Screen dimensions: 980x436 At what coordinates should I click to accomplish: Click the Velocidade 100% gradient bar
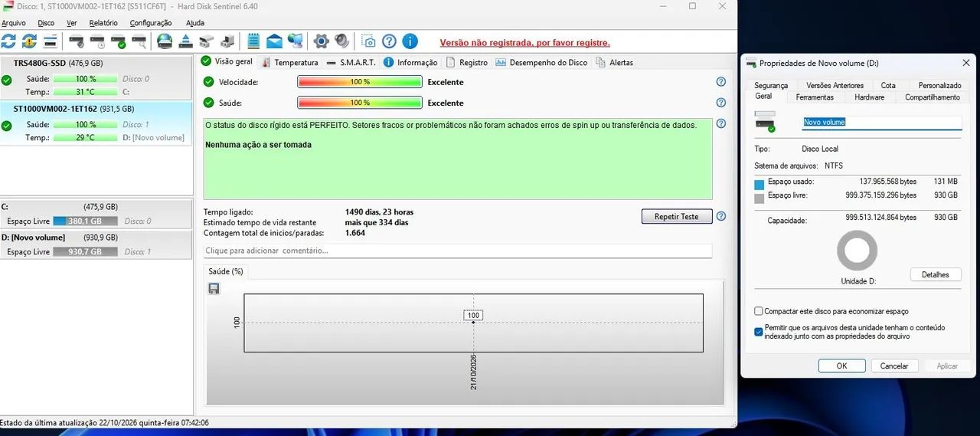point(360,82)
